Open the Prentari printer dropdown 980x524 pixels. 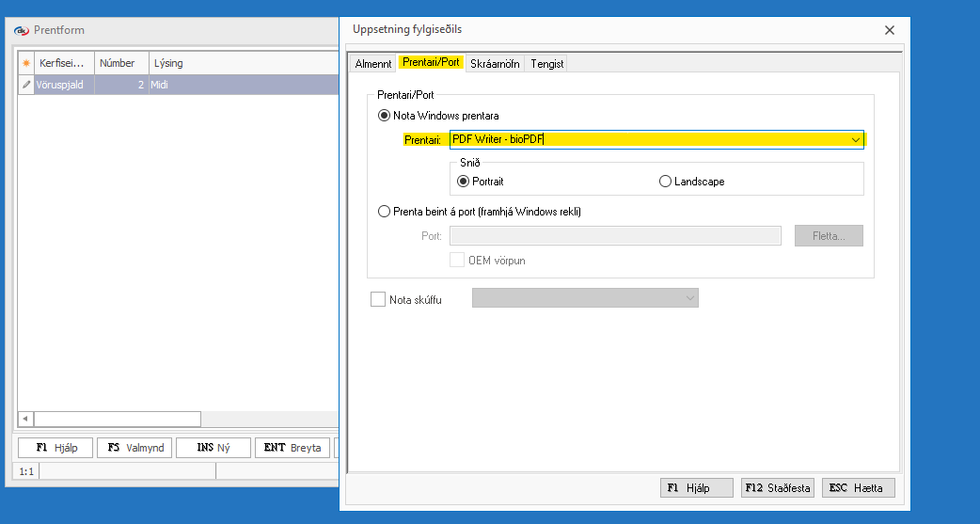(855, 140)
